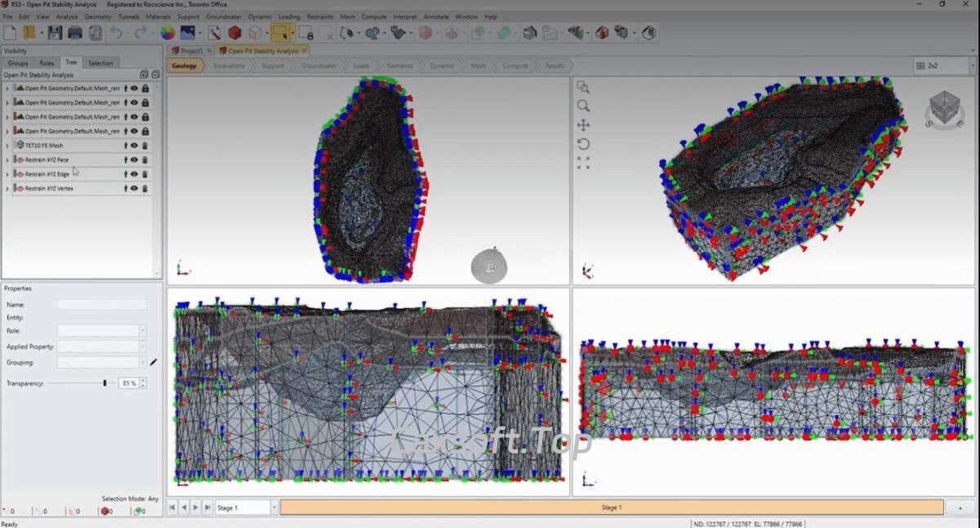Click the view cube orientation widget
Image resolution: width=980 pixels, height=528 pixels.
point(945,108)
